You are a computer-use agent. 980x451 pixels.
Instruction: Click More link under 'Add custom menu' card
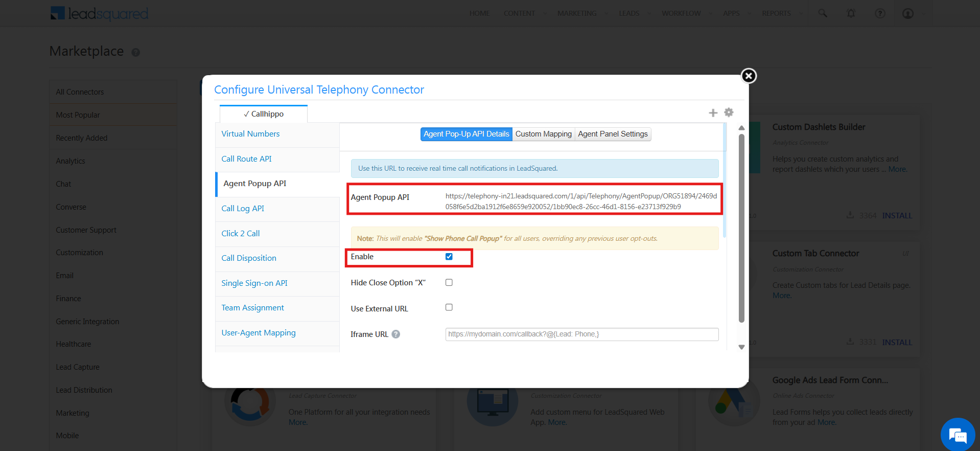click(x=557, y=422)
